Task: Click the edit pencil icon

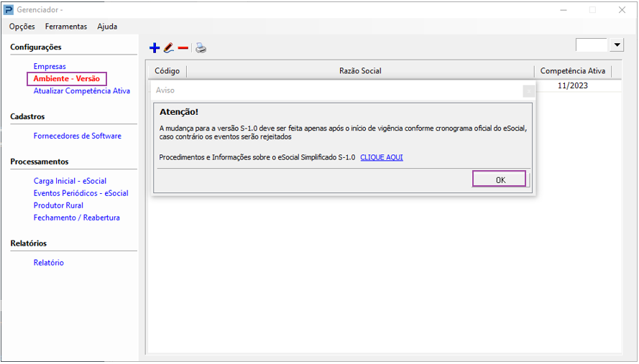Action: coord(169,48)
